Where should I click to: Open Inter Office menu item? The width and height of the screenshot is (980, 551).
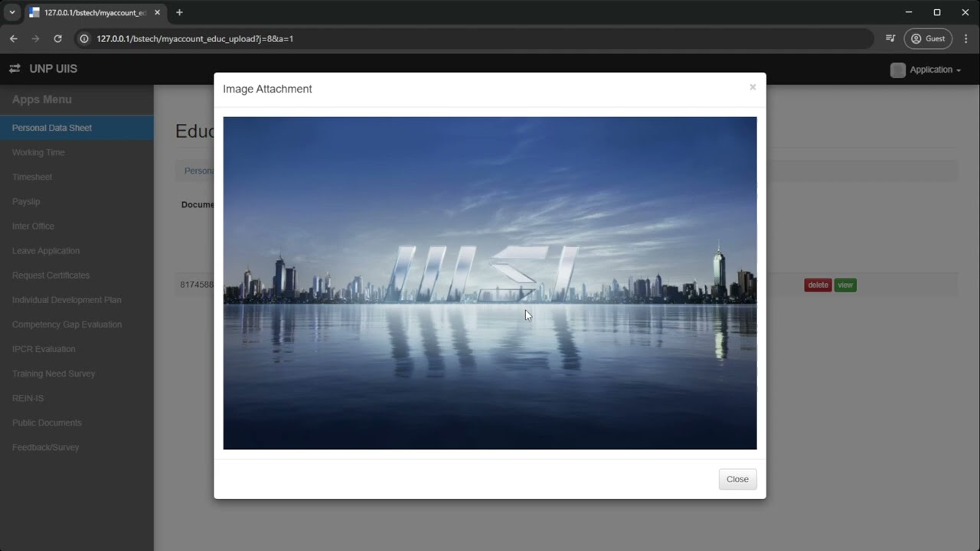coord(77,226)
